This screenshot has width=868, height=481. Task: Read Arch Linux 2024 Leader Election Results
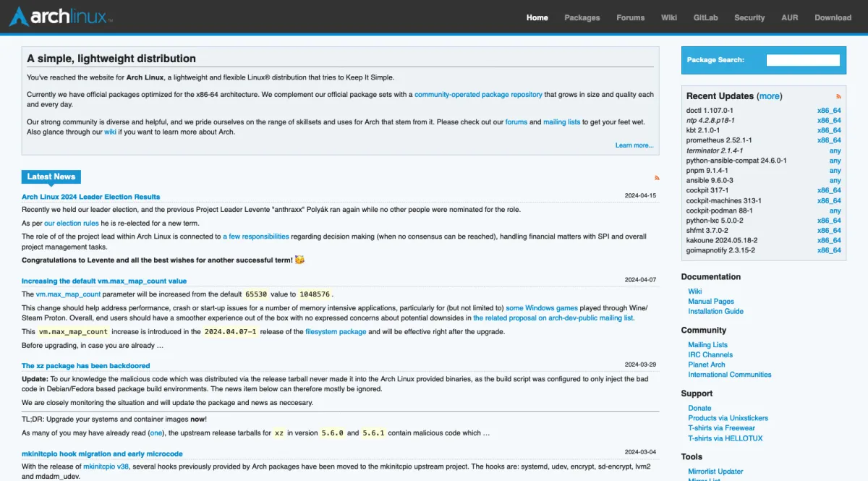pyautogui.click(x=91, y=197)
